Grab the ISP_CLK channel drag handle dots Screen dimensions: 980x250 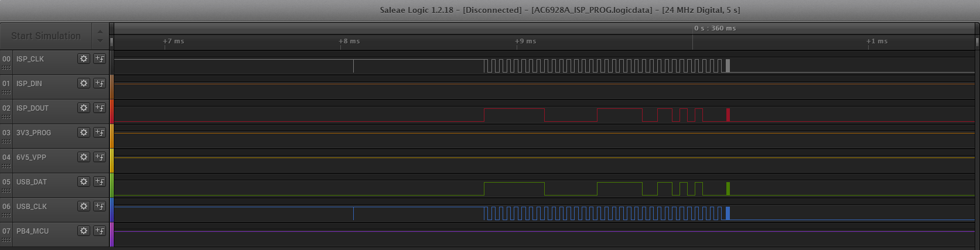pyautogui.click(x=6, y=68)
